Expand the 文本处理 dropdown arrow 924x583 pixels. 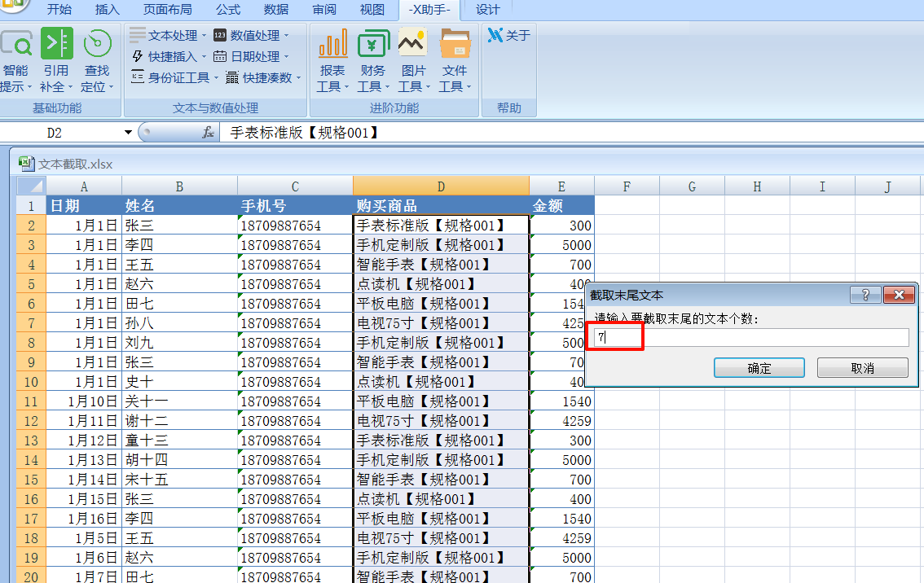coord(204,35)
